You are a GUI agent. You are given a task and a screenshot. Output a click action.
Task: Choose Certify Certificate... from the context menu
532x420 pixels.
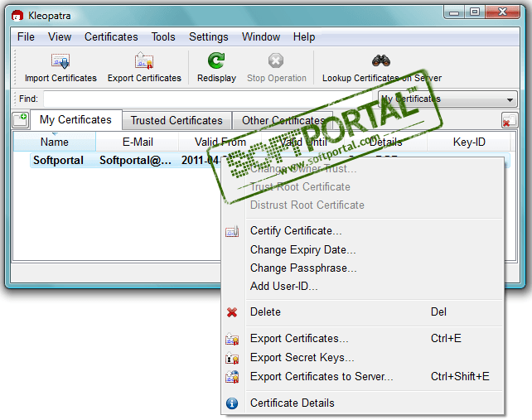pyautogui.click(x=362, y=230)
